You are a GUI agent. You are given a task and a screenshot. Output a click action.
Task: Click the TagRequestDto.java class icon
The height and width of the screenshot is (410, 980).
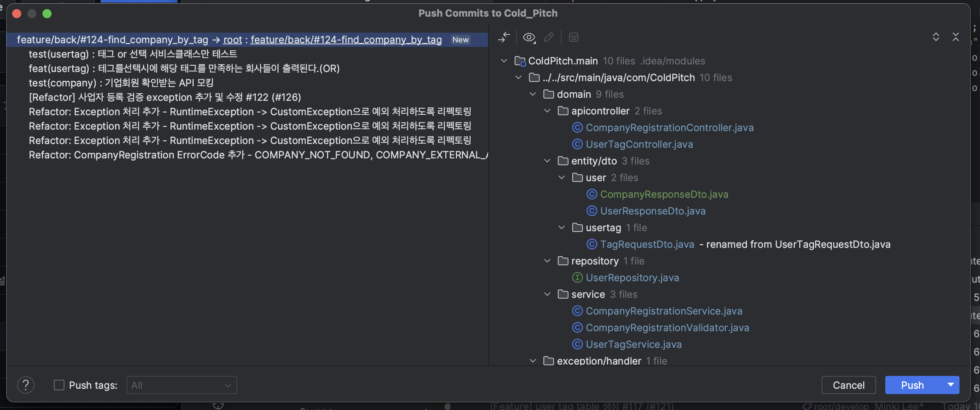point(592,244)
